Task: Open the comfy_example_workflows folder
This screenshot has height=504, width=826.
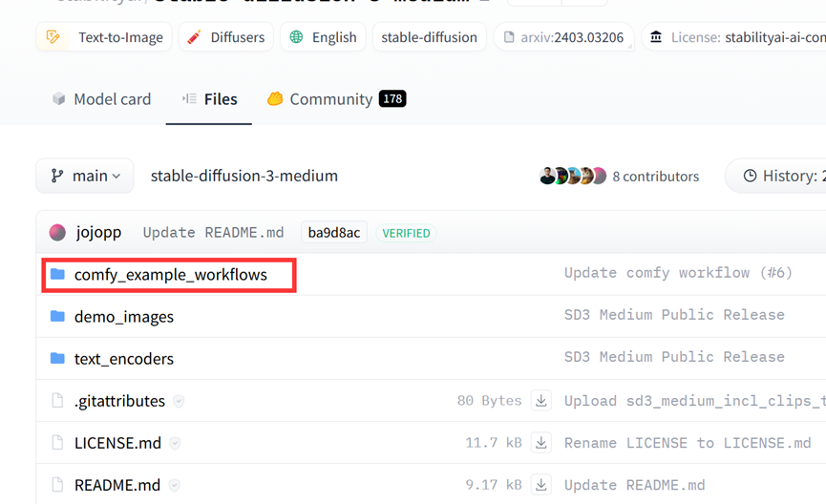Action: (171, 275)
